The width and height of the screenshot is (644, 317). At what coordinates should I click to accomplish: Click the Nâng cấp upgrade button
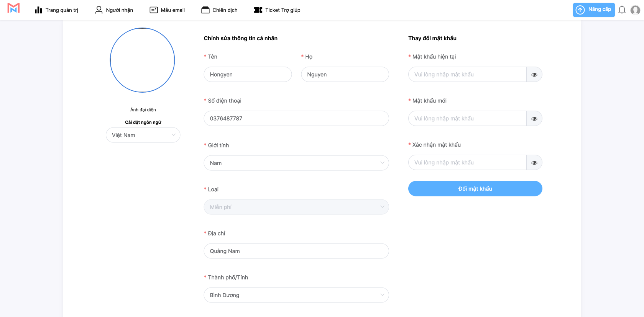click(x=593, y=10)
